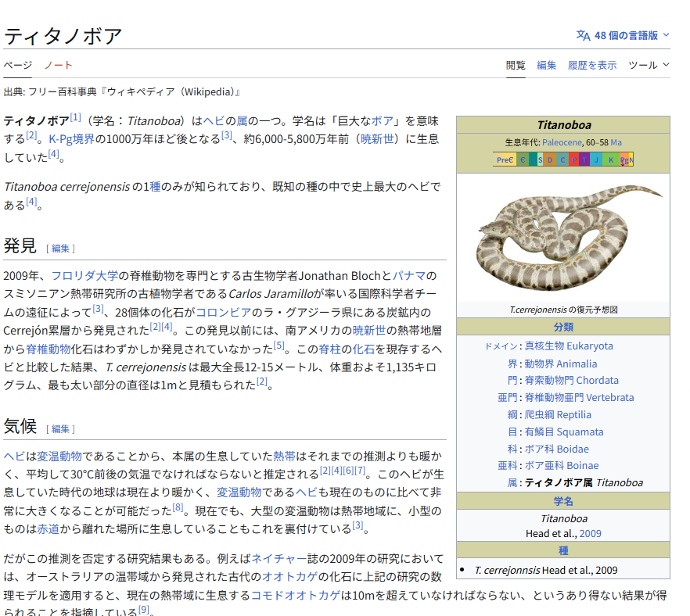
Task: Click the ボア科 Boidae link
Action: point(556,449)
